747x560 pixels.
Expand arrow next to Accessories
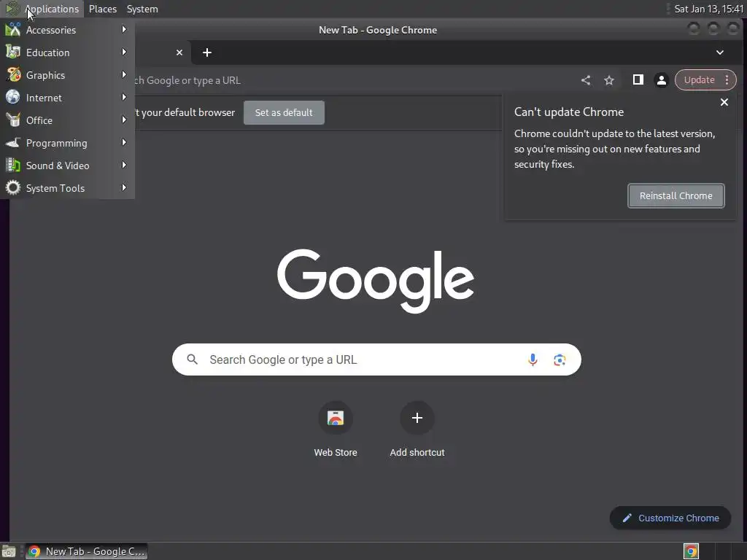pyautogui.click(x=124, y=29)
